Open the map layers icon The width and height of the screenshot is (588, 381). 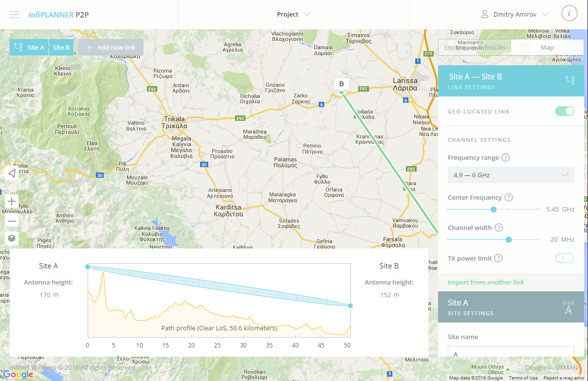pos(12,238)
